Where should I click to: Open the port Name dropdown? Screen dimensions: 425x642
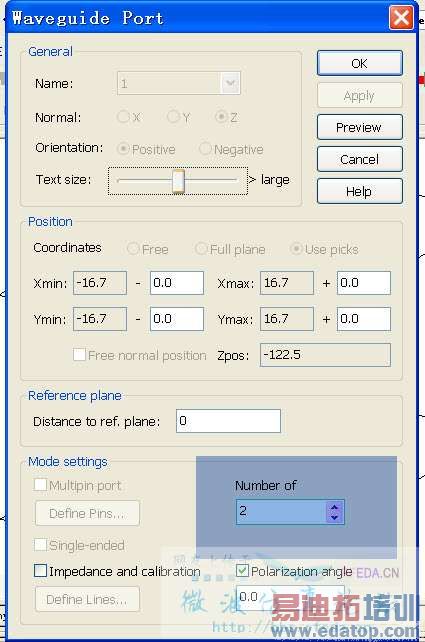(230, 83)
